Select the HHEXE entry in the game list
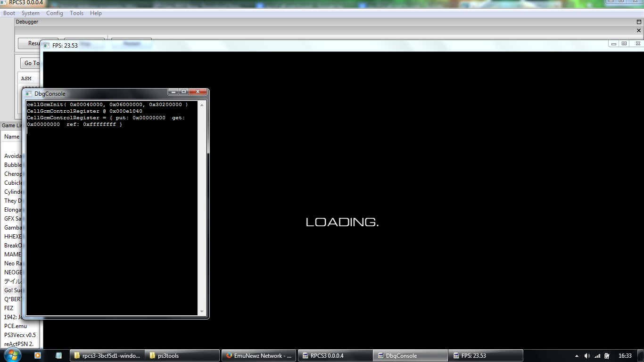This screenshot has height=362, width=644. (x=13, y=237)
